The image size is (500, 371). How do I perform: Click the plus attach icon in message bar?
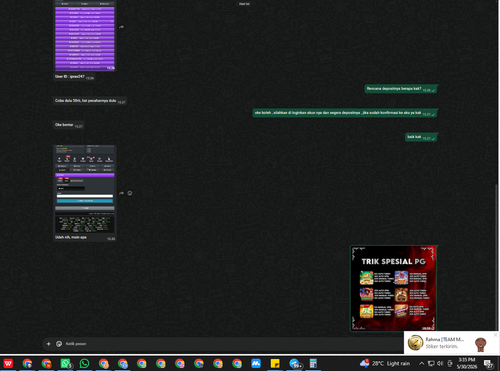tap(49, 344)
